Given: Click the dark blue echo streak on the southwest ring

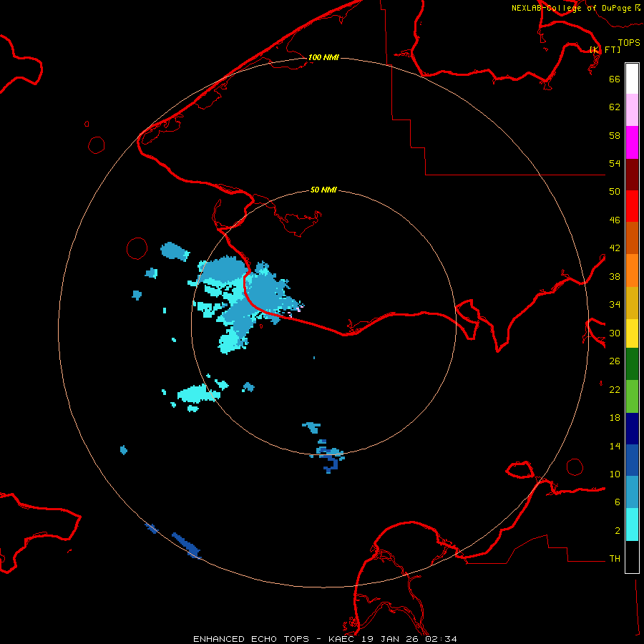Looking at the screenshot, I should pos(186,546).
